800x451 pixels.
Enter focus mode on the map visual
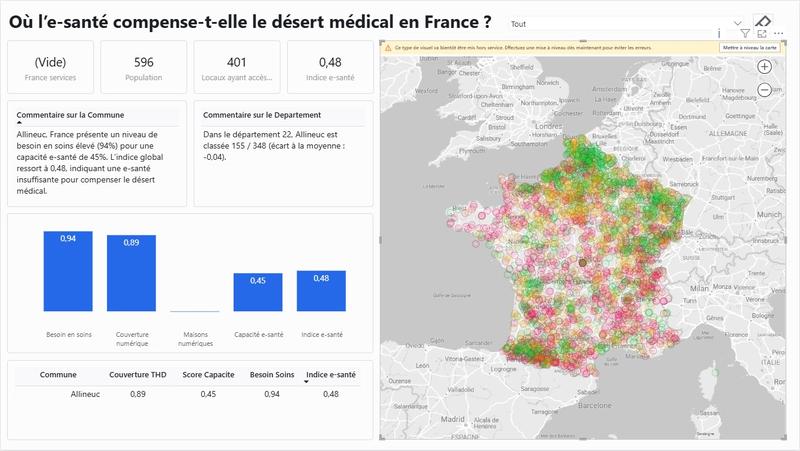pyautogui.click(x=761, y=33)
